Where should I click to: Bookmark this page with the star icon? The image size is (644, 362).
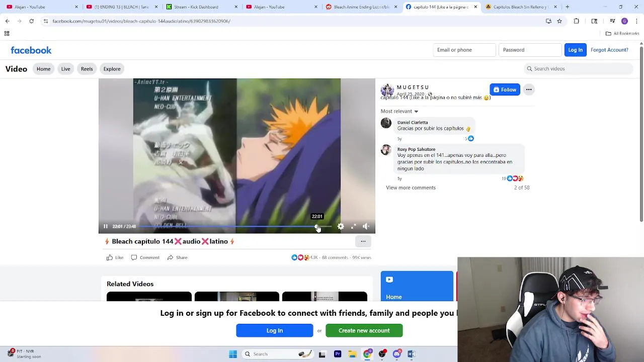pos(559,21)
